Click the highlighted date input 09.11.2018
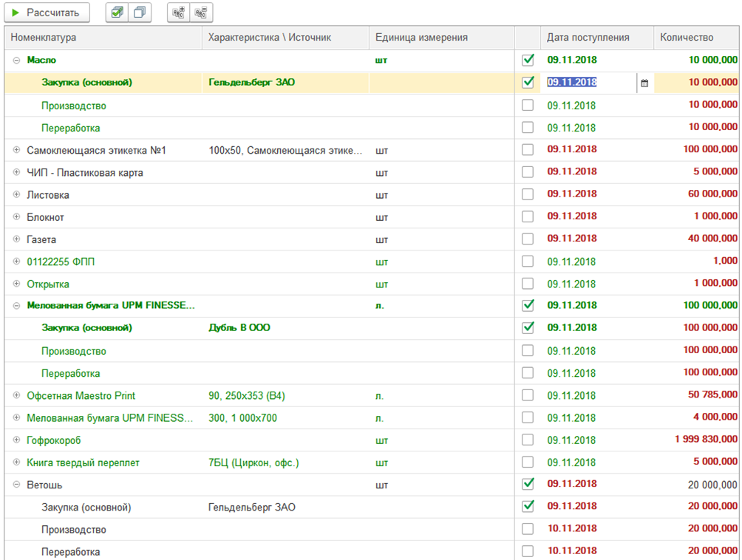This screenshot has height=560, width=742. [573, 83]
